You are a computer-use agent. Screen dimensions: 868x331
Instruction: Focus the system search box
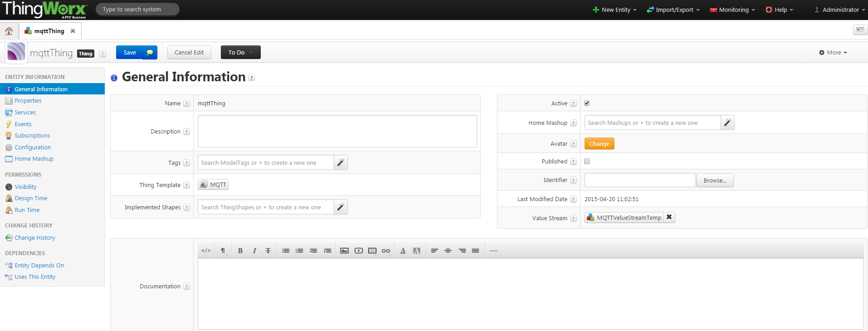137,9
